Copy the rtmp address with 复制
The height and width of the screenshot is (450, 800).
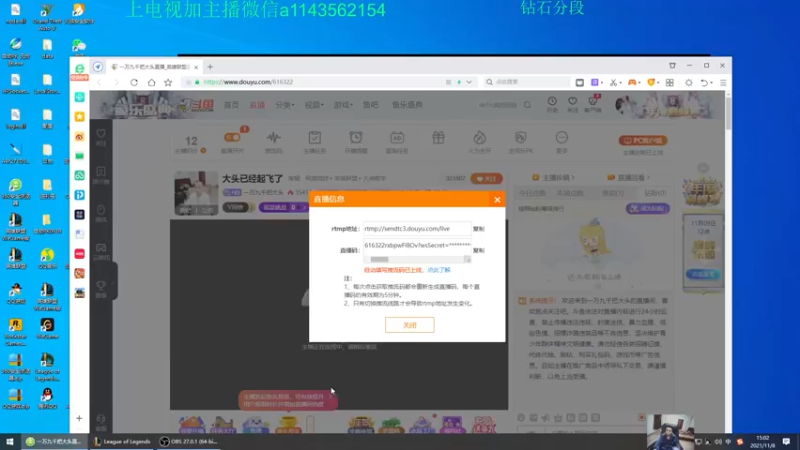tap(479, 229)
